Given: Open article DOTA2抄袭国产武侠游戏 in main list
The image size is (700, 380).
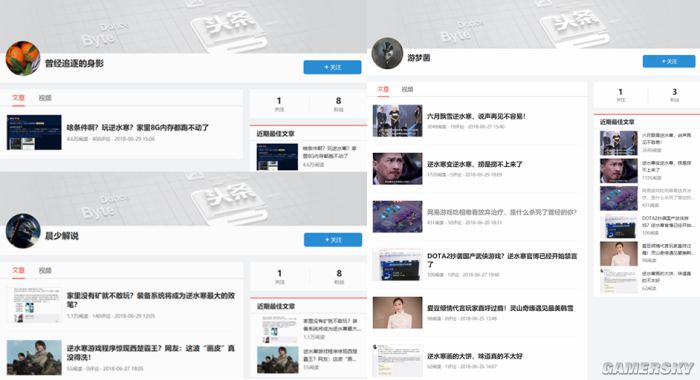Looking at the screenshot, I should point(502,260).
